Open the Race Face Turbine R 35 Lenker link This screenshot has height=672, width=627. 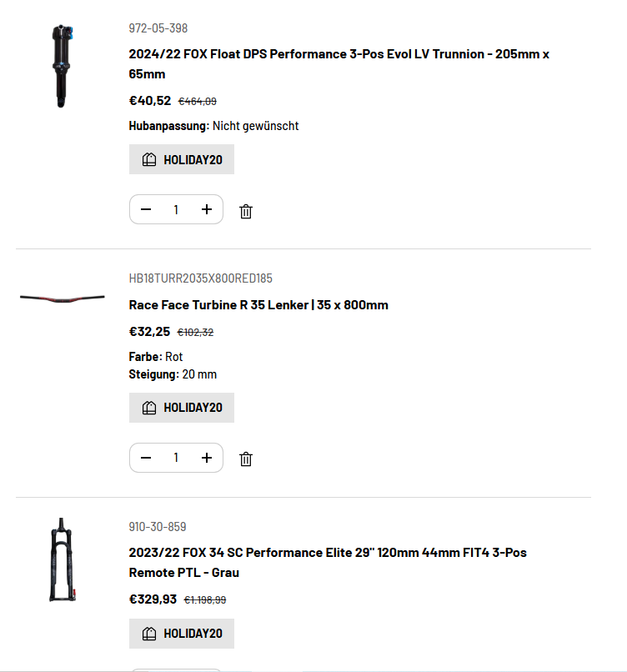pyautogui.click(x=258, y=305)
